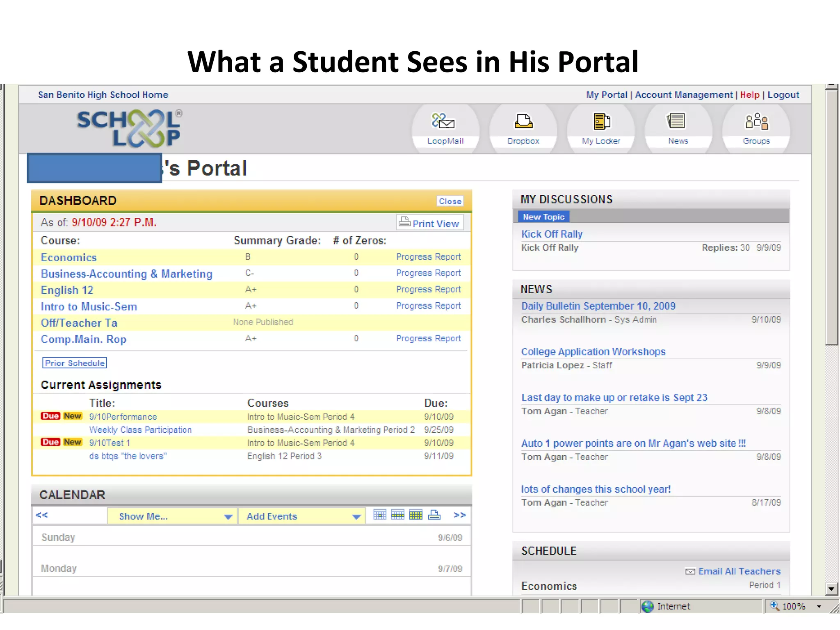Switch calendar to day view icon
The height and width of the screenshot is (630, 840).
point(379,515)
